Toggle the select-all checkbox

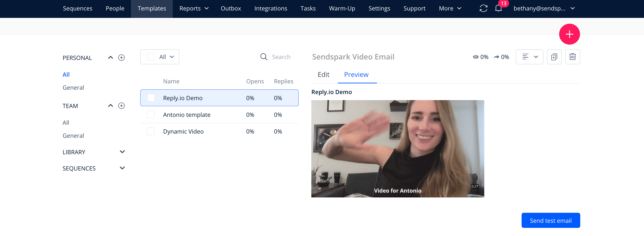(150, 57)
